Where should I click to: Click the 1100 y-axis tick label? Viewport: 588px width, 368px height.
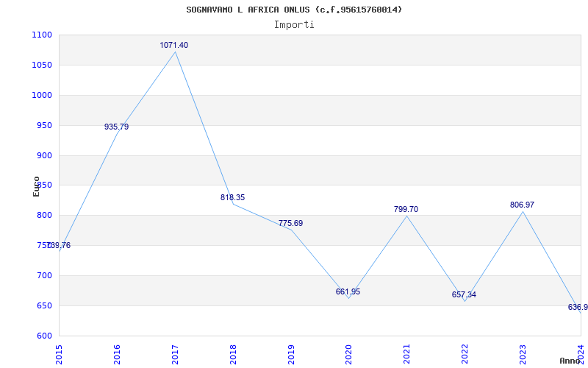coord(42,35)
